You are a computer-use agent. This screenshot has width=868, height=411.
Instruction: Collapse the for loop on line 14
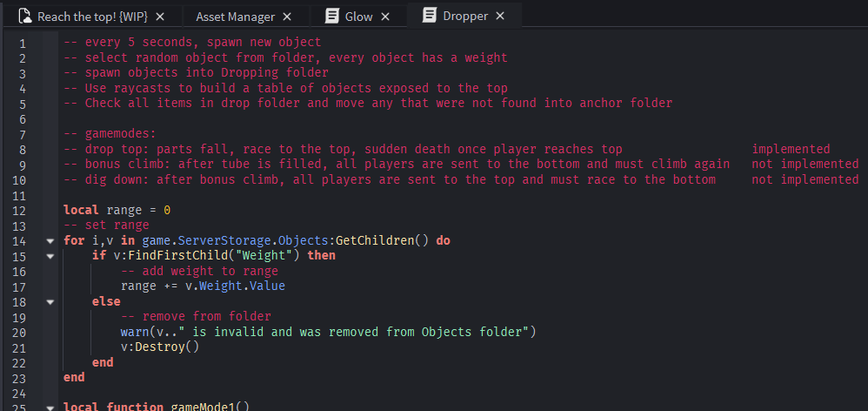(x=50, y=240)
